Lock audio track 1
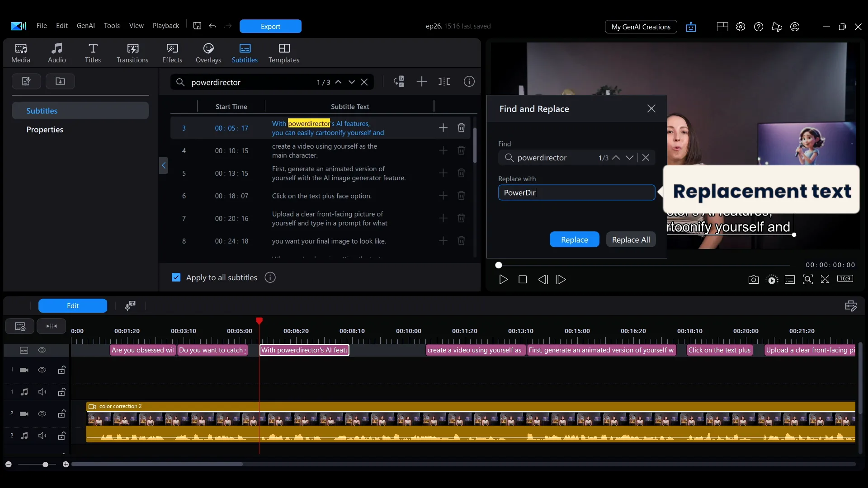The width and height of the screenshot is (868, 488). (x=61, y=392)
